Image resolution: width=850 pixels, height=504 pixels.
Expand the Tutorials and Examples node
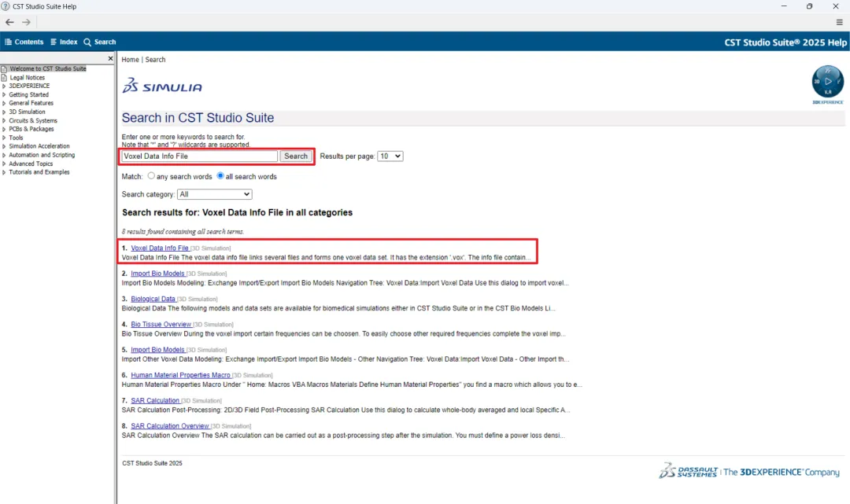point(4,172)
